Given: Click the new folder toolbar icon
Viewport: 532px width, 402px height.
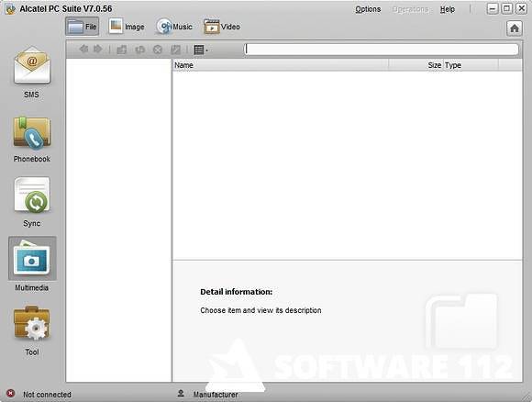Looking at the screenshot, I should pyautogui.click(x=122, y=50).
